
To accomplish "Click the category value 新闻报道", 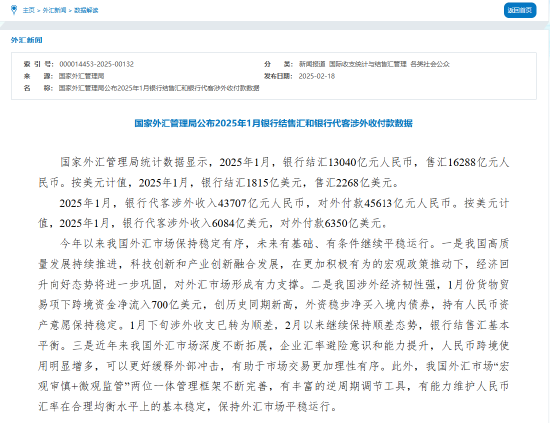I will (312, 64).
